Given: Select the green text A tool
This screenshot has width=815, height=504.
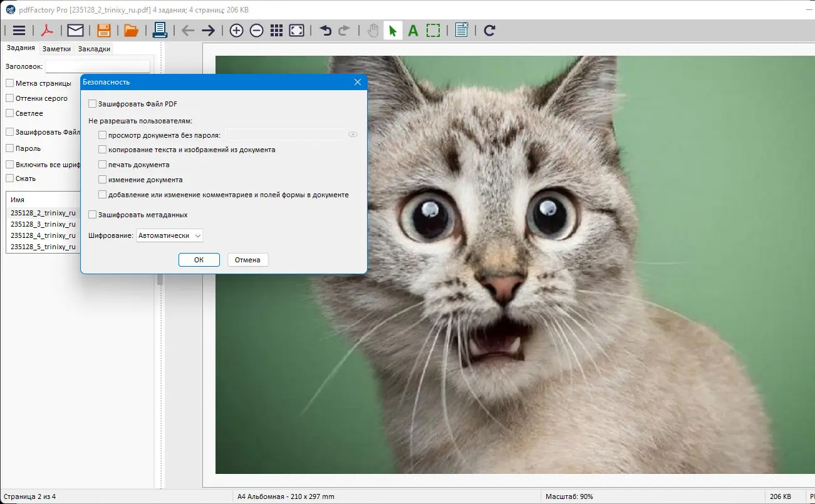Looking at the screenshot, I should click(x=413, y=30).
